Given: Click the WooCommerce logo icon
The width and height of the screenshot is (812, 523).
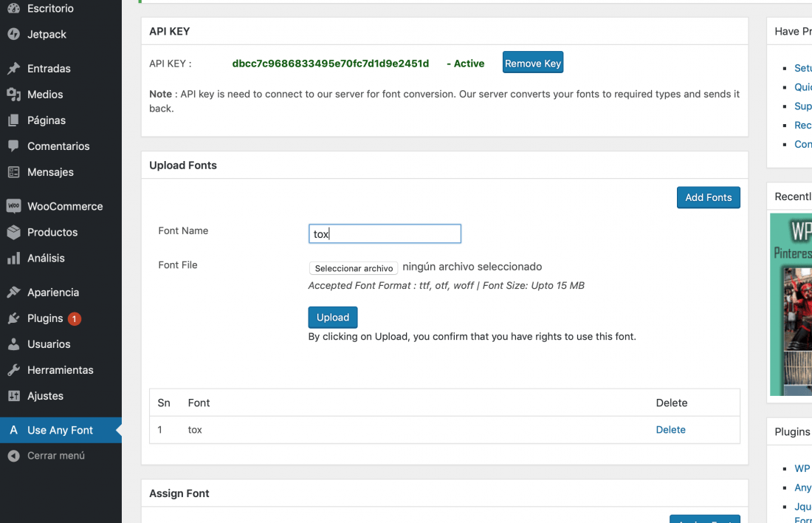Looking at the screenshot, I should click(14, 206).
